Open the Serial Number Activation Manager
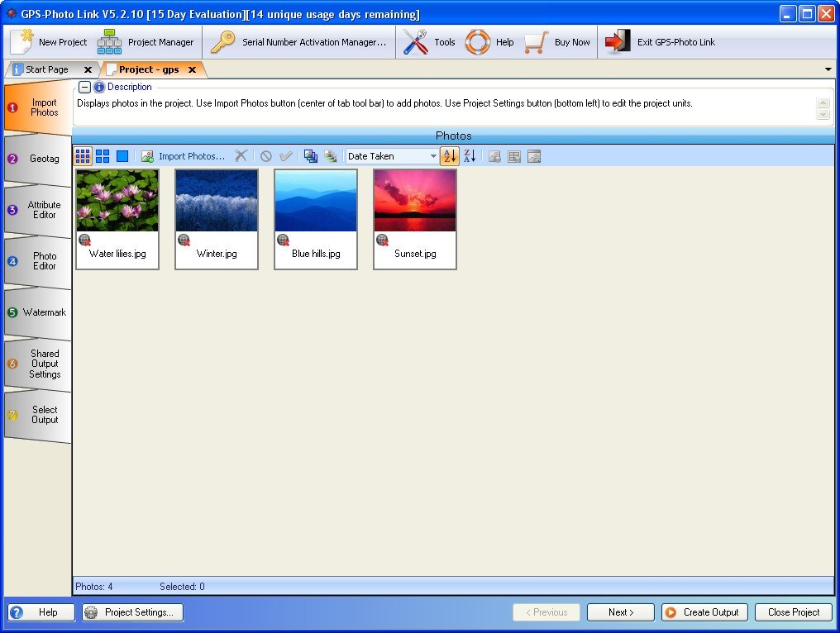This screenshot has height=633, width=840. coord(298,42)
